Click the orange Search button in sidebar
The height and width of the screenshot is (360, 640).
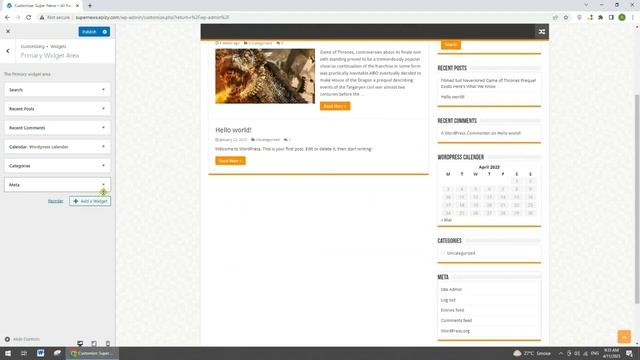coord(451,44)
